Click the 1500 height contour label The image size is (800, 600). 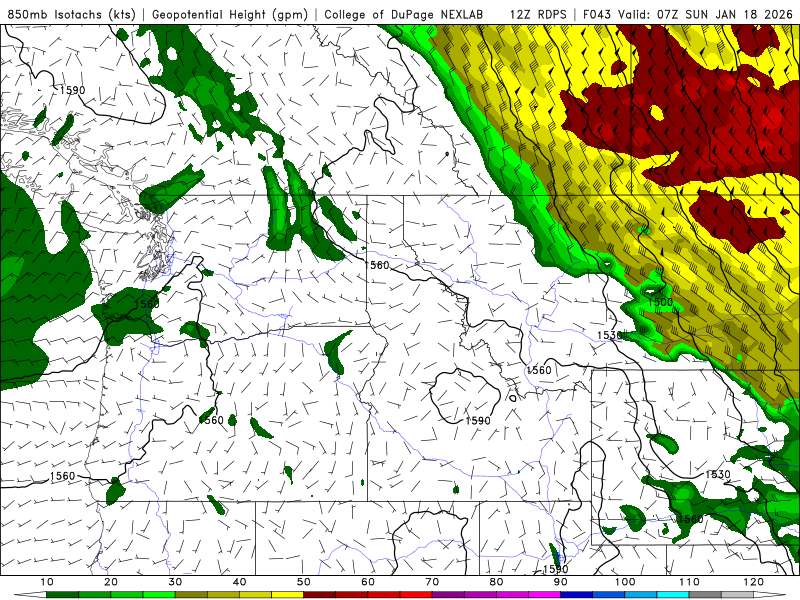(660, 302)
